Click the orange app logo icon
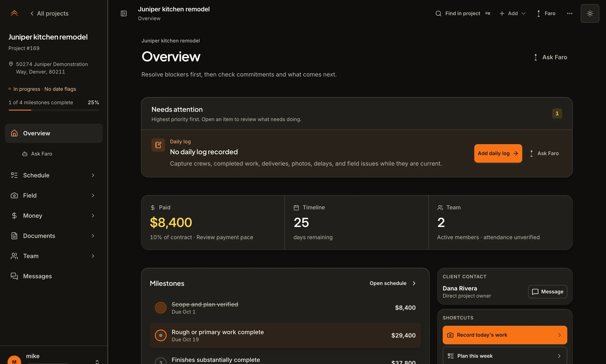This screenshot has height=364, width=606. pos(14,13)
